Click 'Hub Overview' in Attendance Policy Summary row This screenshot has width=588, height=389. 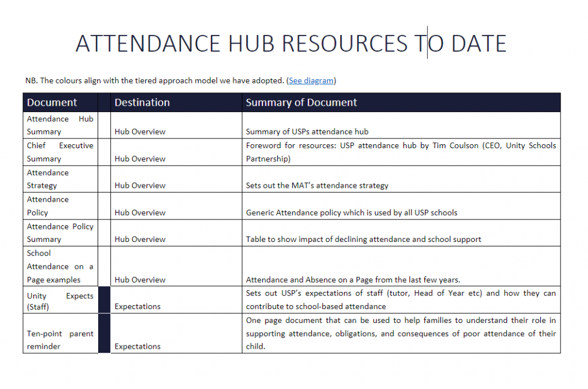140,239
